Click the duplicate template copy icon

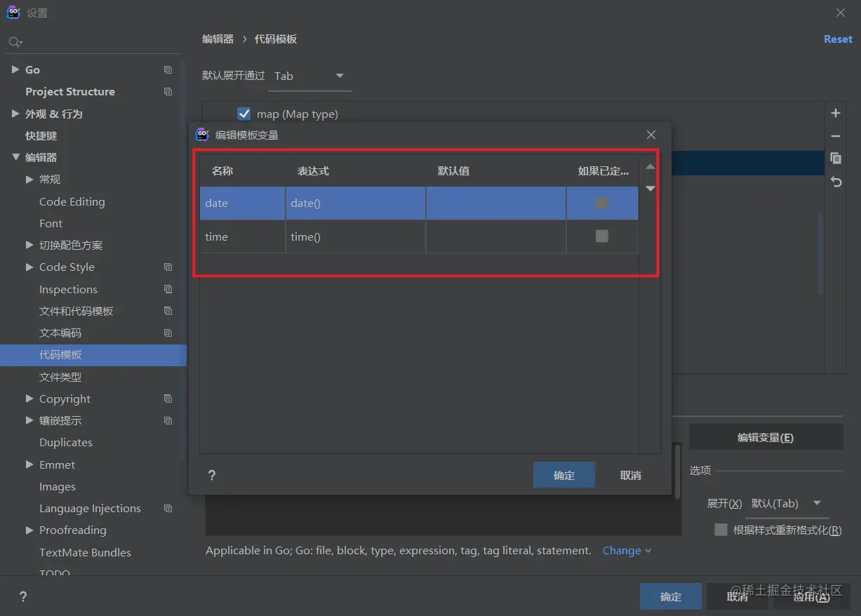pos(835,159)
